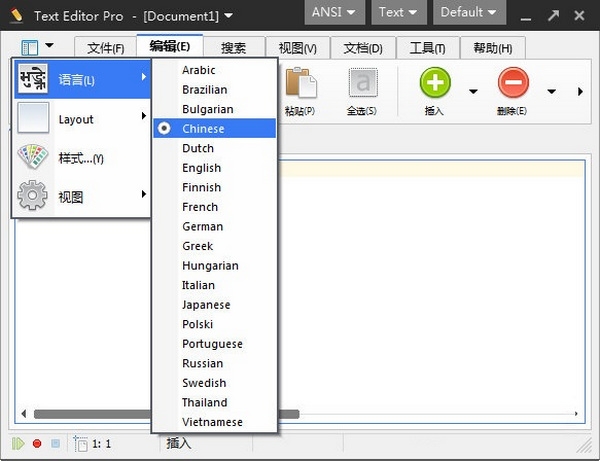Choose the 视图 menu item in popup

point(82,196)
